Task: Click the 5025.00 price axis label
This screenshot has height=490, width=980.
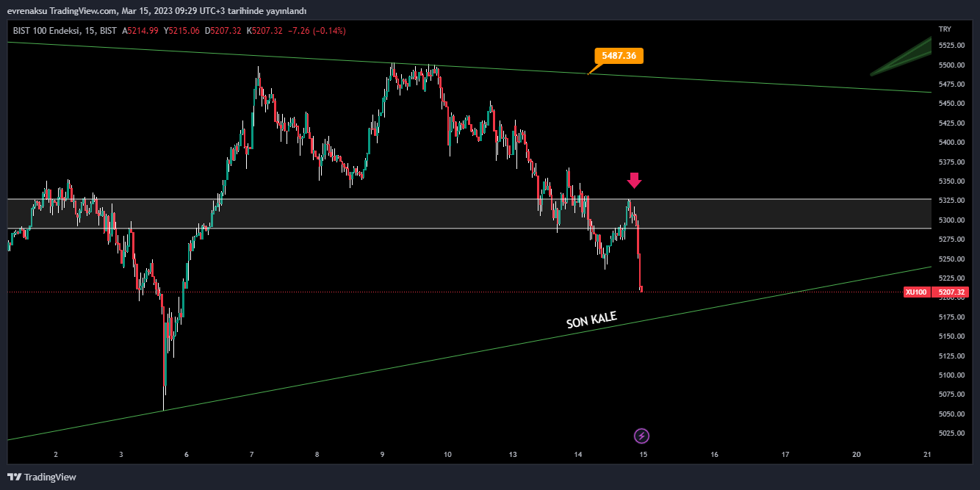Action: 951,433
